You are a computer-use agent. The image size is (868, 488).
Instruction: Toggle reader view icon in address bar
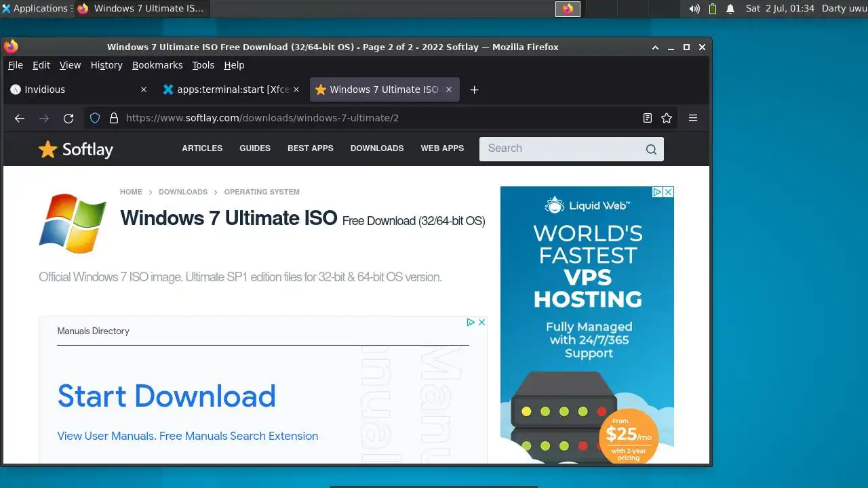click(648, 118)
